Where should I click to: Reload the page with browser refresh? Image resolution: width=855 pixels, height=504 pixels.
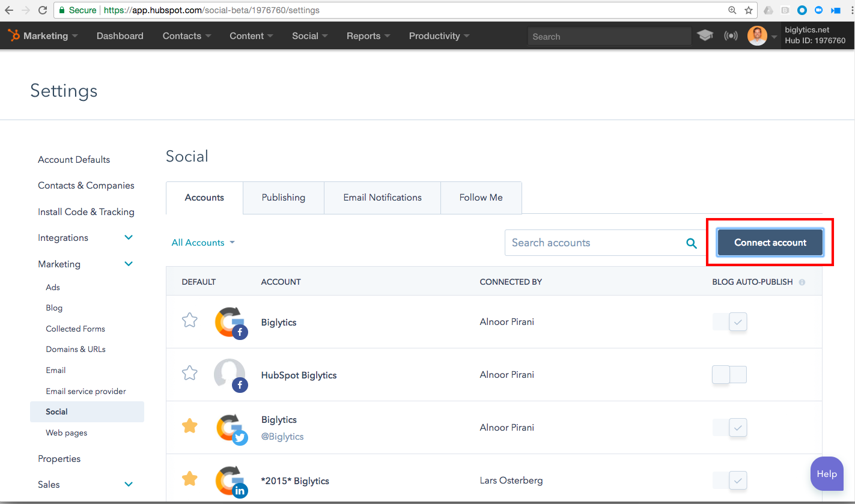(43, 10)
